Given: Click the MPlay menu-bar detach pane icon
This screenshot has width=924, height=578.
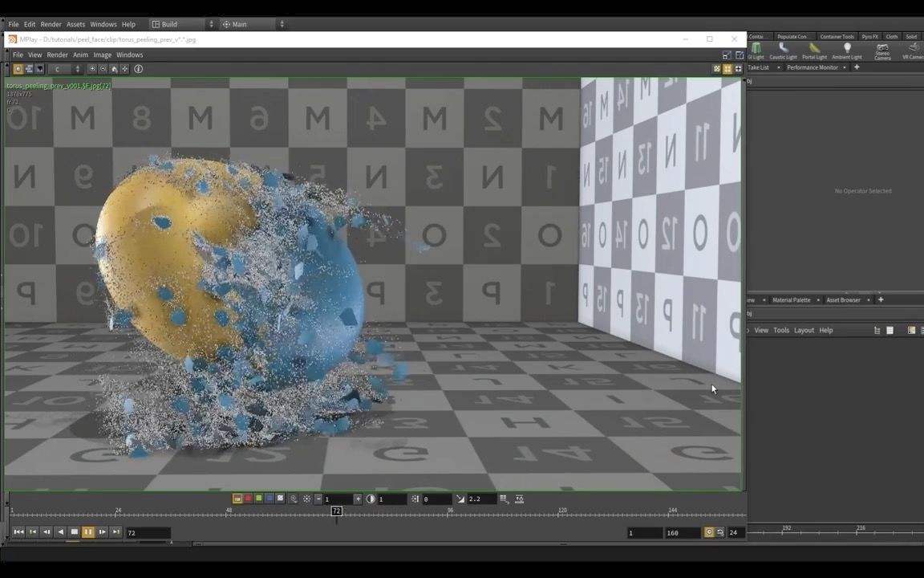Looking at the screenshot, I should [740, 55].
